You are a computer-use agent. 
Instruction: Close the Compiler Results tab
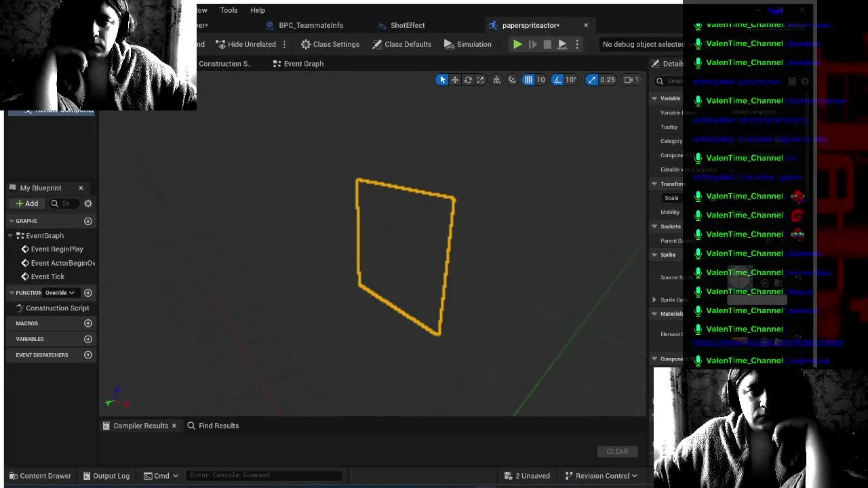174,426
